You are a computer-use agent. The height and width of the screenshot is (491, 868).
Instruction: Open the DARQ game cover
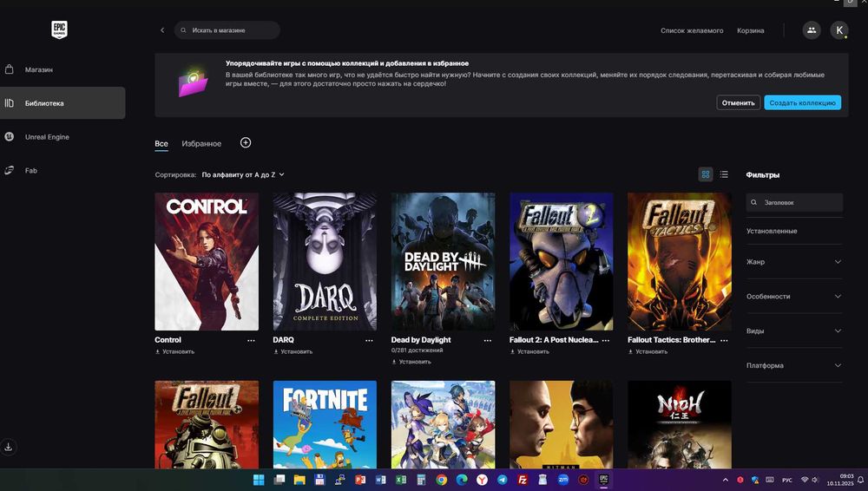pyautogui.click(x=325, y=261)
